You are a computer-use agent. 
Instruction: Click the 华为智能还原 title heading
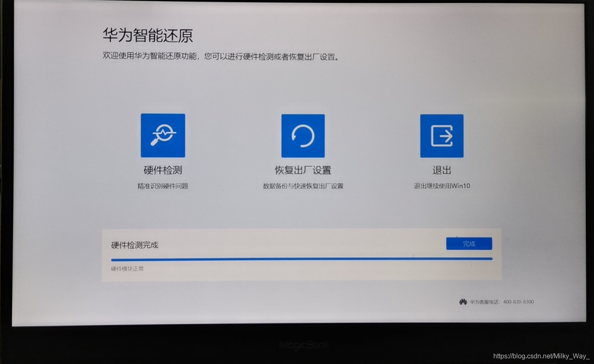click(148, 35)
